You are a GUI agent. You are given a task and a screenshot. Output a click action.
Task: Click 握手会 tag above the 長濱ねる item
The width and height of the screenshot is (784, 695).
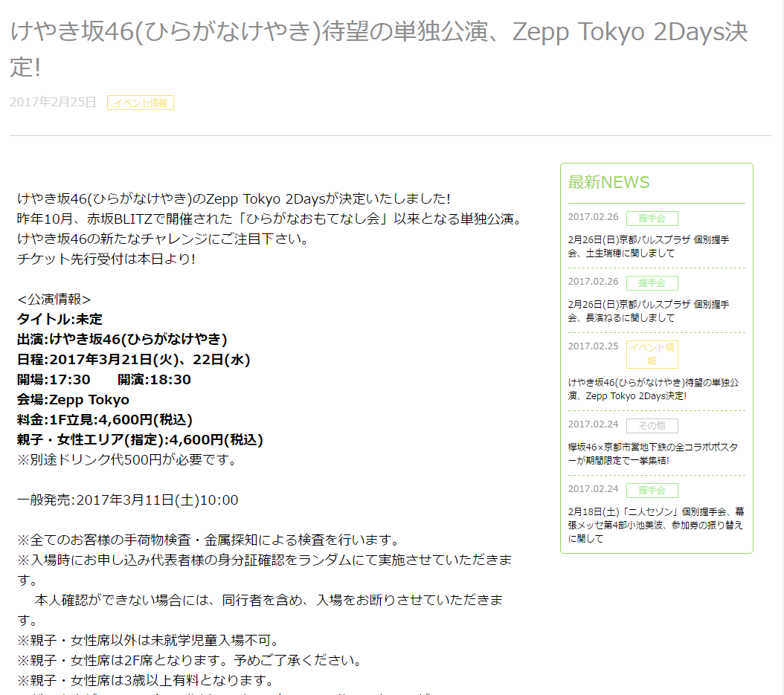pyautogui.click(x=652, y=282)
